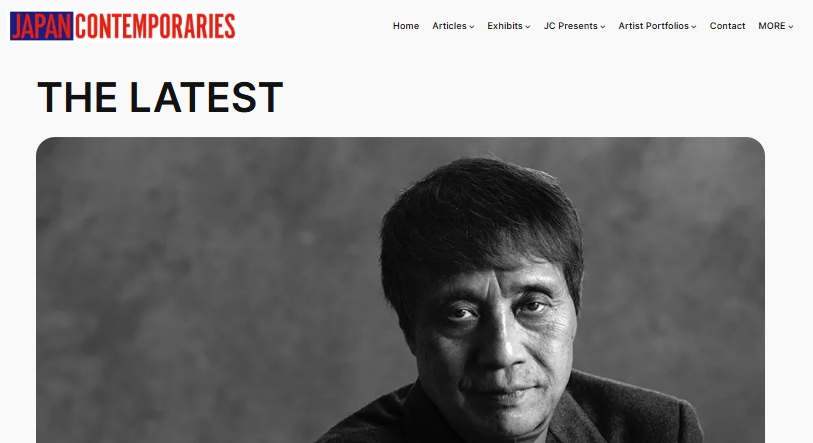Open the Contact page link
Screen dimensions: 813x443
click(727, 26)
